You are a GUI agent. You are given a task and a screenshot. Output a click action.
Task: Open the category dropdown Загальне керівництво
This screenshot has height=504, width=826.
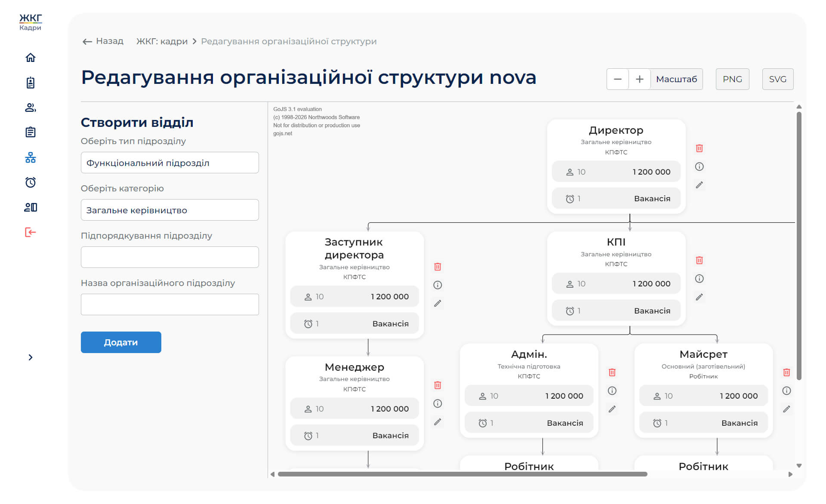point(170,210)
